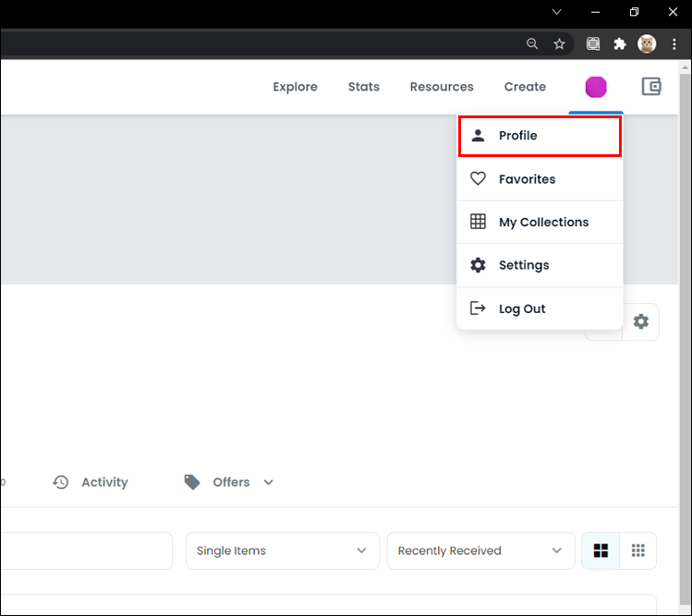This screenshot has width=692, height=616.
Task: Open the Chrome three-dot menu
Action: click(674, 43)
